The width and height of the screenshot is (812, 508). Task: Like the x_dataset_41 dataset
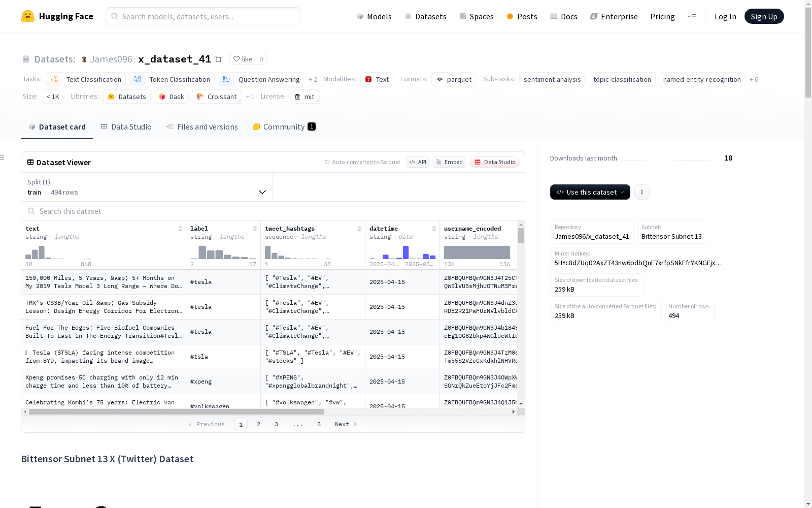coord(243,59)
